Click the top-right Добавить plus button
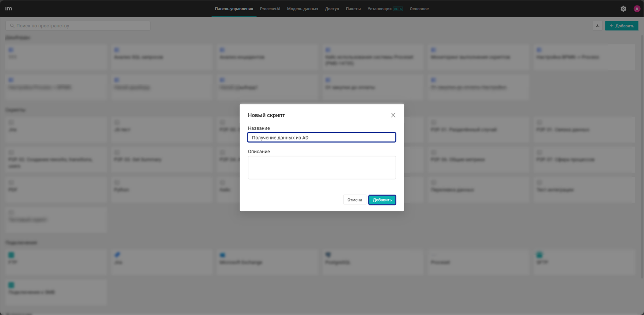The height and width of the screenshot is (315, 644). (622, 26)
